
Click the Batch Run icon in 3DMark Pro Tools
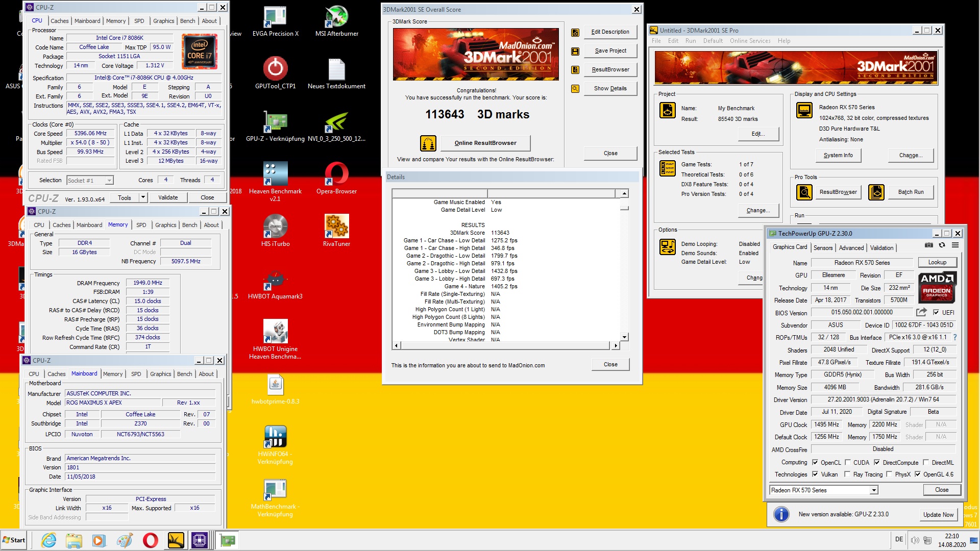[x=876, y=192]
